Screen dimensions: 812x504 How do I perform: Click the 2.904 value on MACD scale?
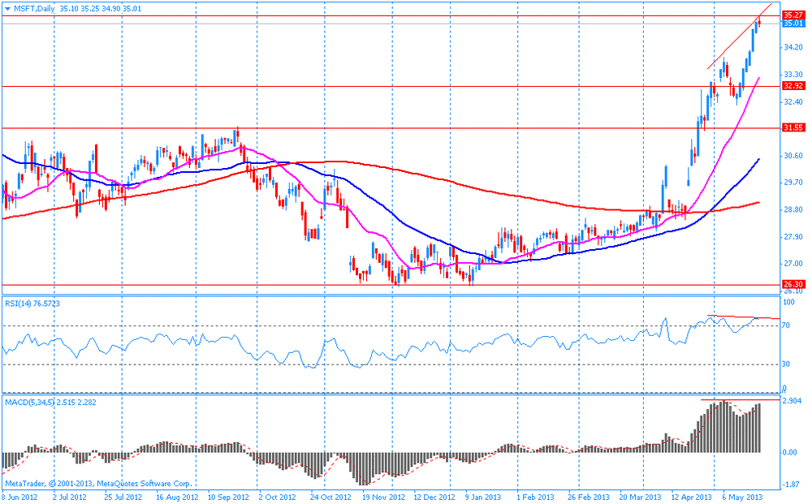[793, 401]
